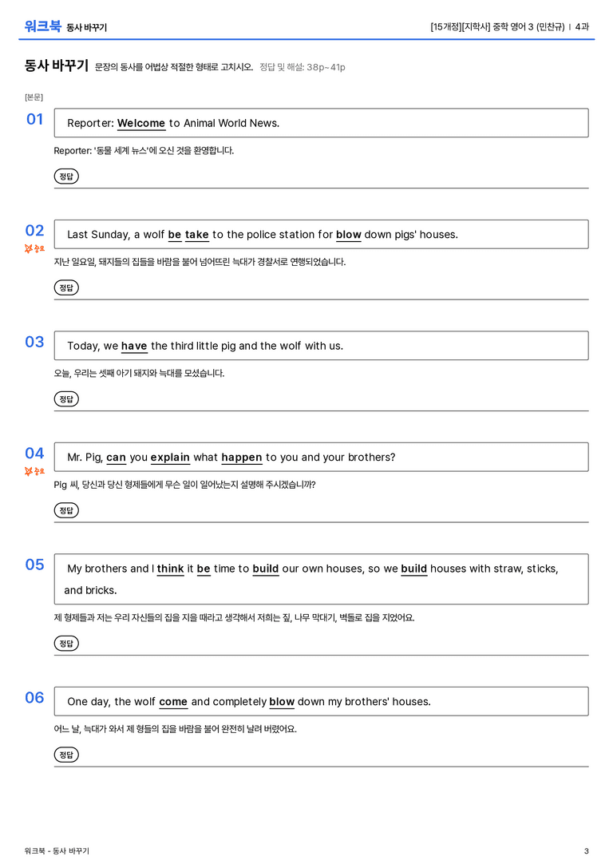Click the 정답 badge under question 02
The image size is (613, 868).
[x=66, y=287]
